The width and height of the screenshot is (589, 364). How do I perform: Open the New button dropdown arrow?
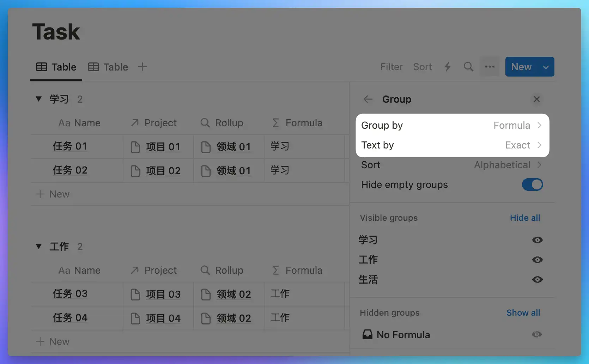click(546, 67)
